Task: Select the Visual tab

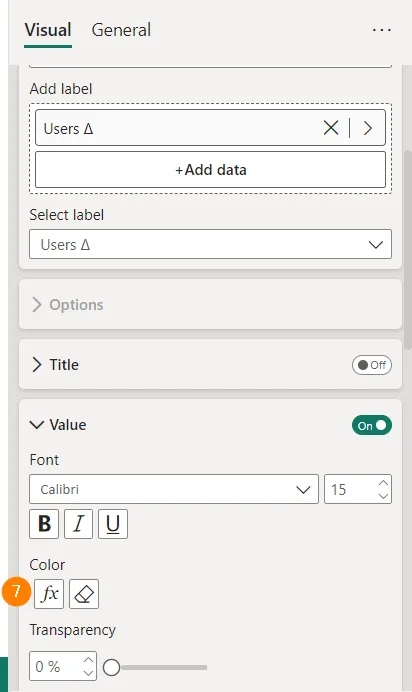Action: [x=48, y=30]
